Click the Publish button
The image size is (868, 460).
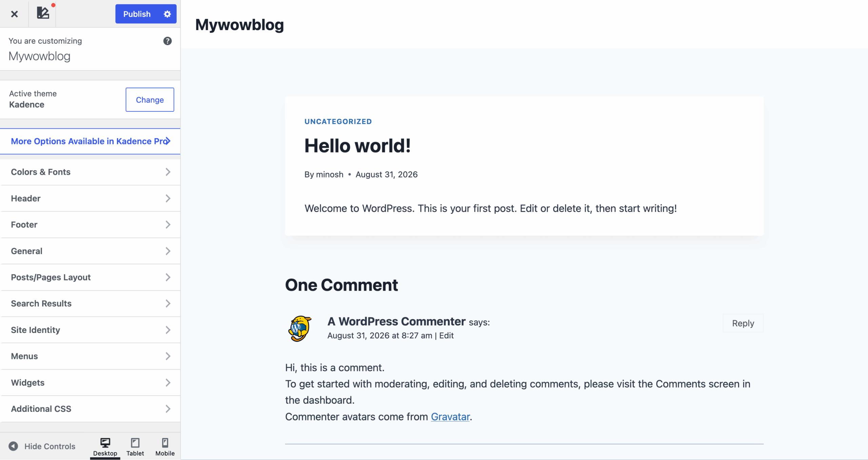[137, 14]
